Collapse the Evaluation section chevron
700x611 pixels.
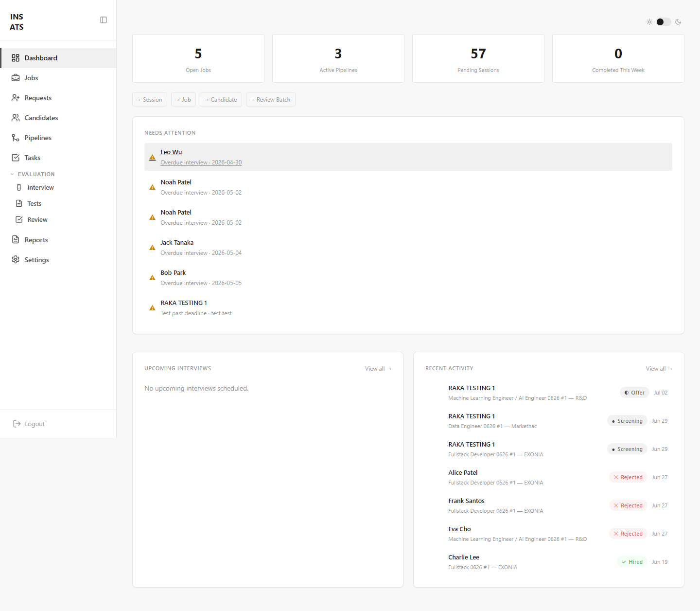point(12,174)
